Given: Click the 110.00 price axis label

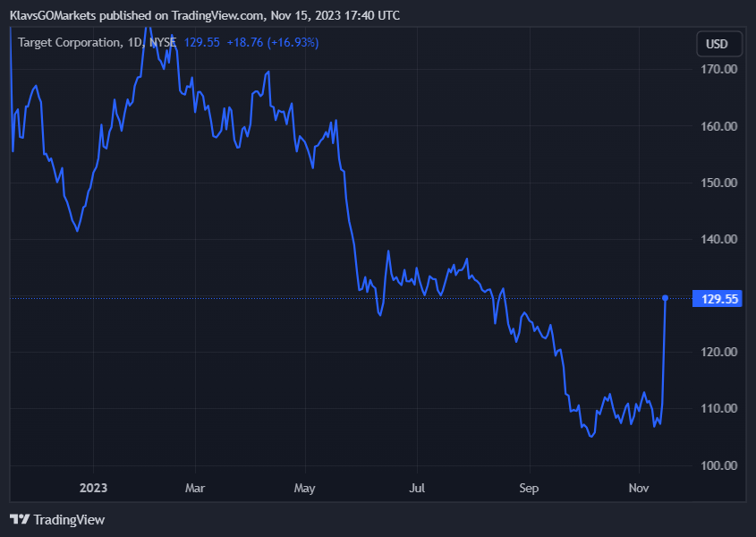Looking at the screenshot, I should [x=719, y=409].
